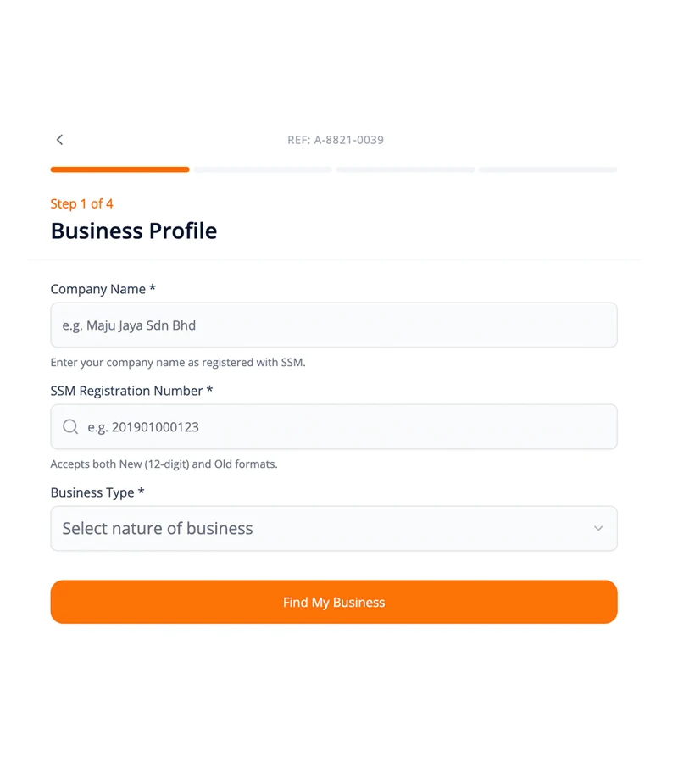
Task: Expand 'Select nature of business' list
Action: [x=333, y=528]
